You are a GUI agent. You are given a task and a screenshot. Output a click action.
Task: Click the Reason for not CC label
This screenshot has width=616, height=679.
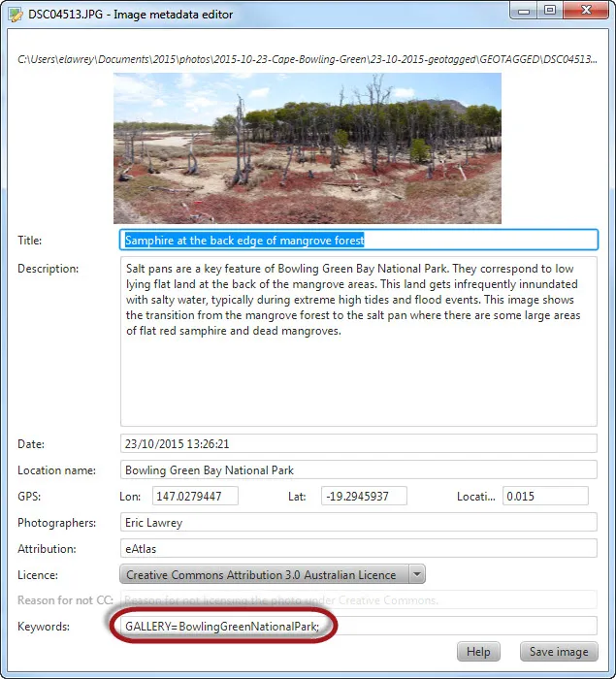click(65, 600)
